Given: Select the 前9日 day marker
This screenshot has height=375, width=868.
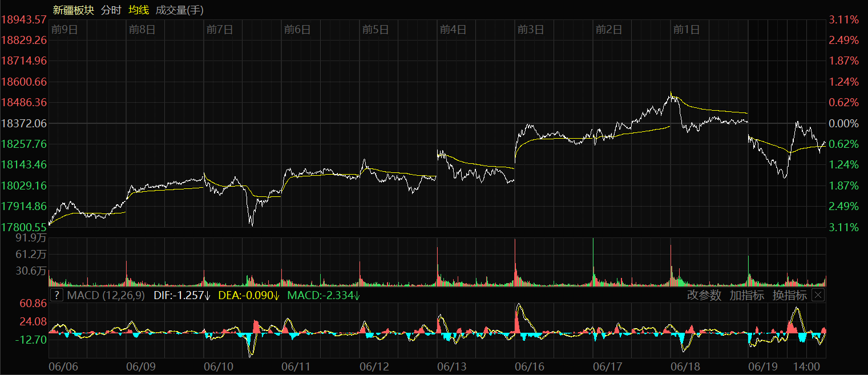Looking at the screenshot, I should pos(64,30).
